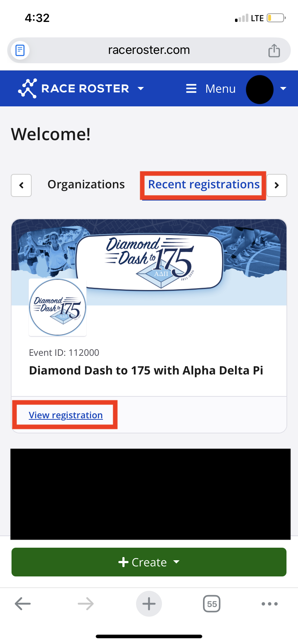Expand the Race Roster dropdown arrow

click(141, 88)
